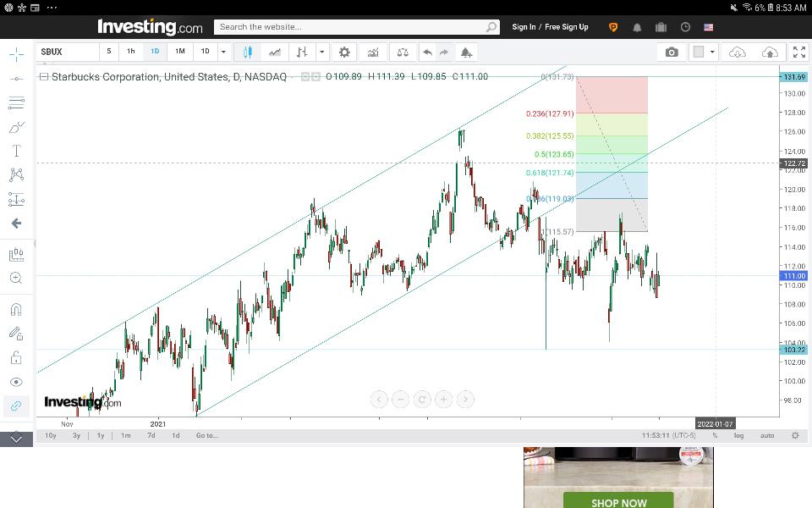Click the Free Sign Up link

(x=567, y=27)
